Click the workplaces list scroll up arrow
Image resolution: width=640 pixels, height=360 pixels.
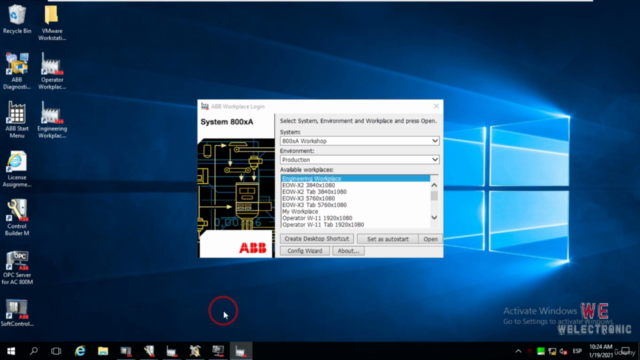tap(434, 185)
